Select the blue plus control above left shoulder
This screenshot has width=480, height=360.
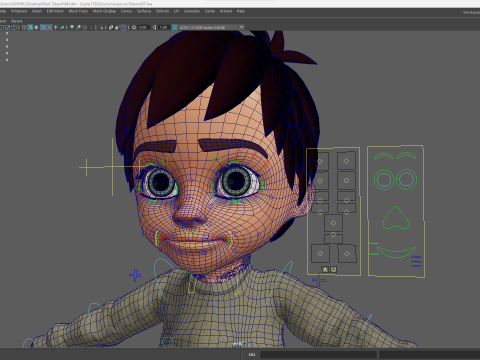pos(135,275)
